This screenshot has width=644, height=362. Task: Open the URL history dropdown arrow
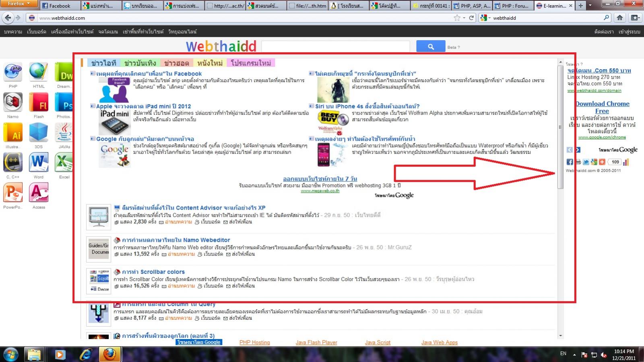point(464,18)
